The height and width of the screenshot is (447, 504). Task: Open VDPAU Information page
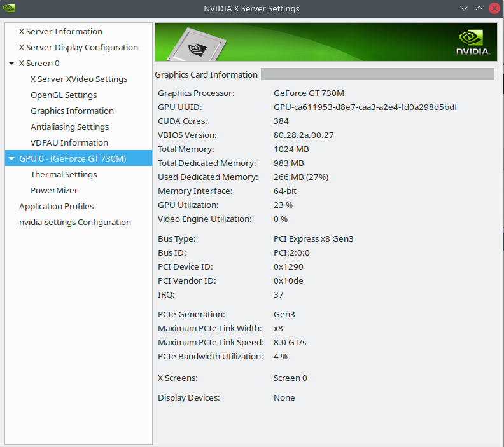pos(69,142)
